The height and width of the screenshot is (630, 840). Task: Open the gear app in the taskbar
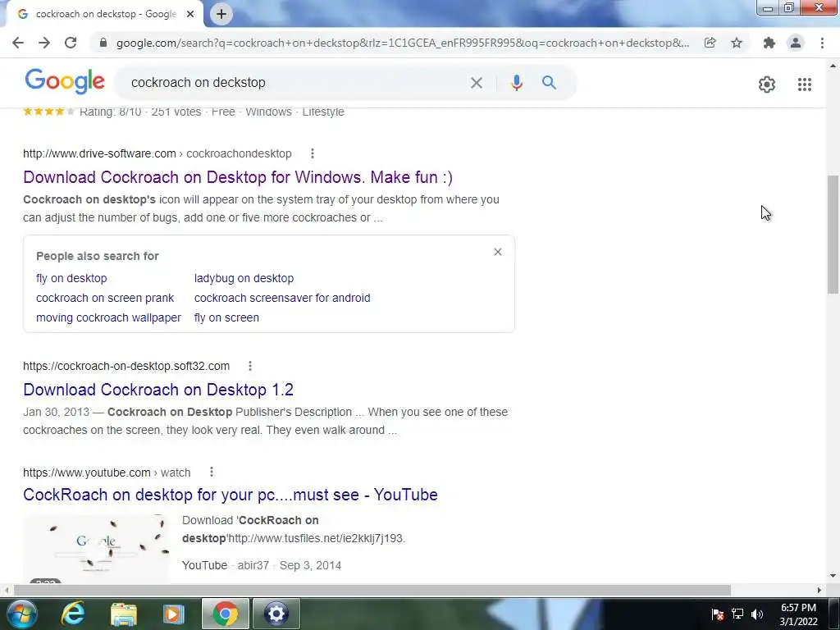276,614
